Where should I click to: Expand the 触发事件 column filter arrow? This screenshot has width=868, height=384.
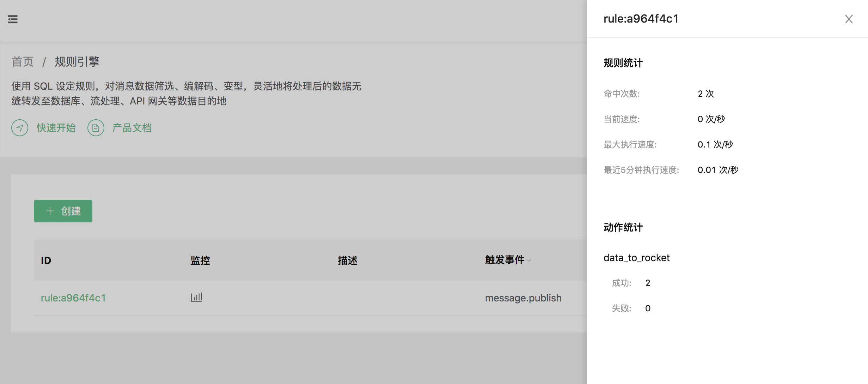pyautogui.click(x=529, y=260)
